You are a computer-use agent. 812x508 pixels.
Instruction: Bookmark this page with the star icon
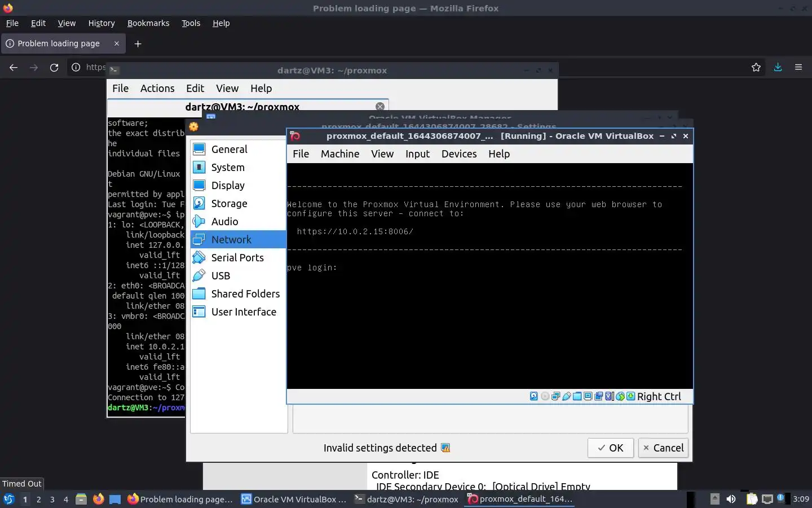pos(756,67)
